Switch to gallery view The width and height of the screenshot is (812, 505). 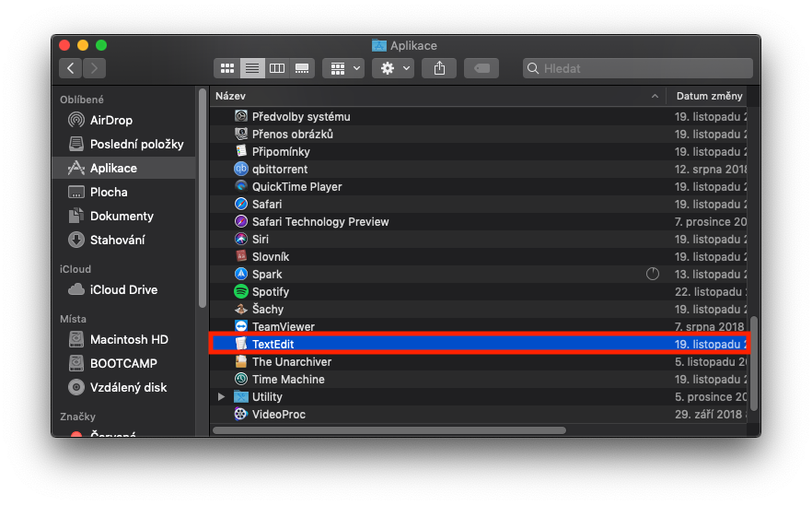tap(302, 68)
